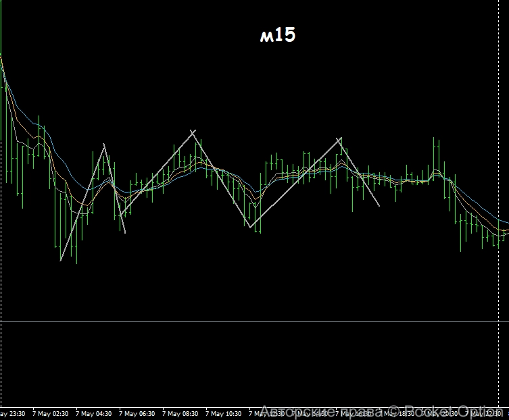Select the third zigzag peak in the chart
Viewport: 509px width, 420px height.
(340, 138)
